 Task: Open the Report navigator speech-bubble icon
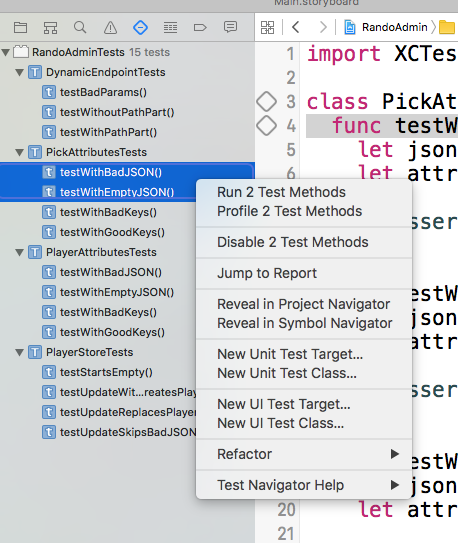click(x=231, y=27)
